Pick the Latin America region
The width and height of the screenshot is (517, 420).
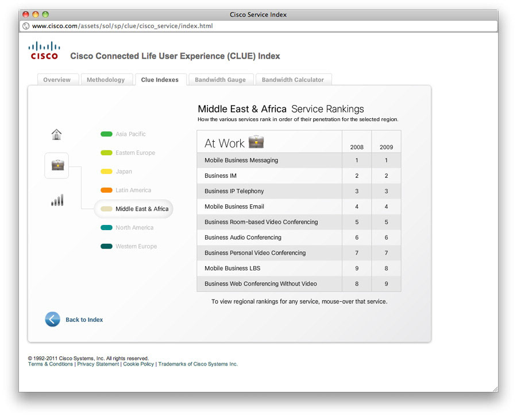click(x=133, y=190)
